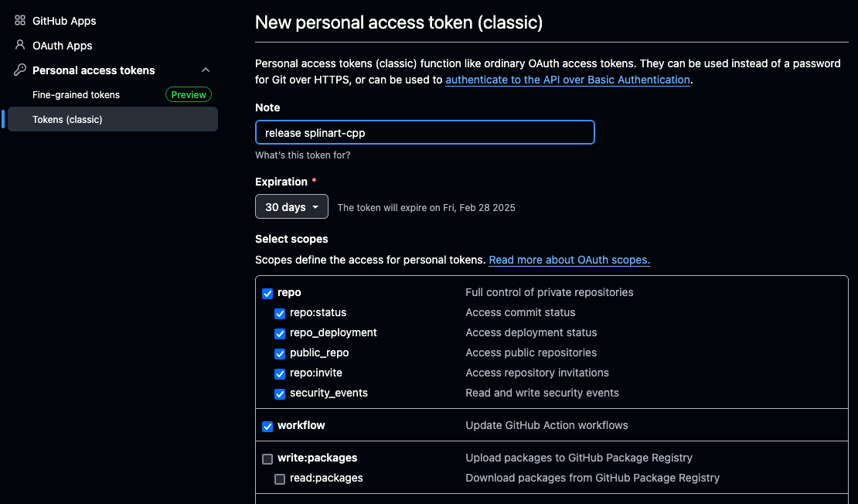The image size is (858, 504).
Task: Collapse the Personal access tokens section chevron
Action: [206, 70]
